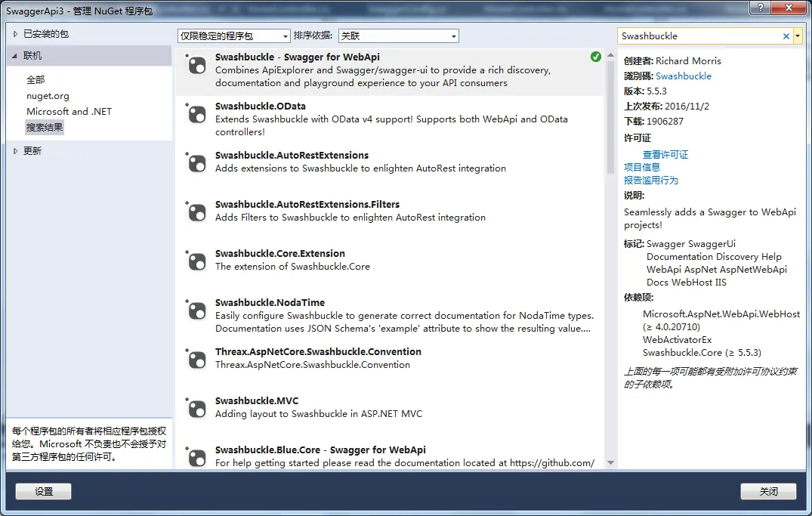Click the Swashbuckle.NodaTime package icon
This screenshot has height=516, width=812.
point(196,310)
